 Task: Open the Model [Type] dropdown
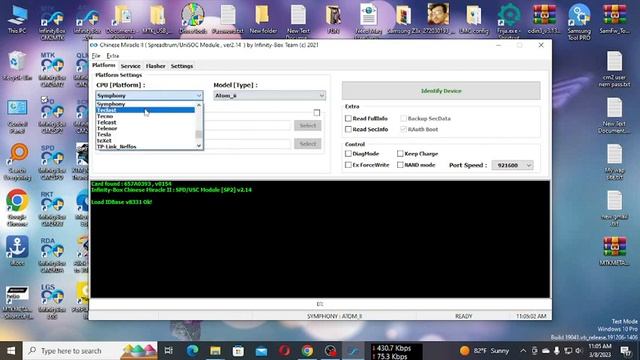click(x=269, y=96)
